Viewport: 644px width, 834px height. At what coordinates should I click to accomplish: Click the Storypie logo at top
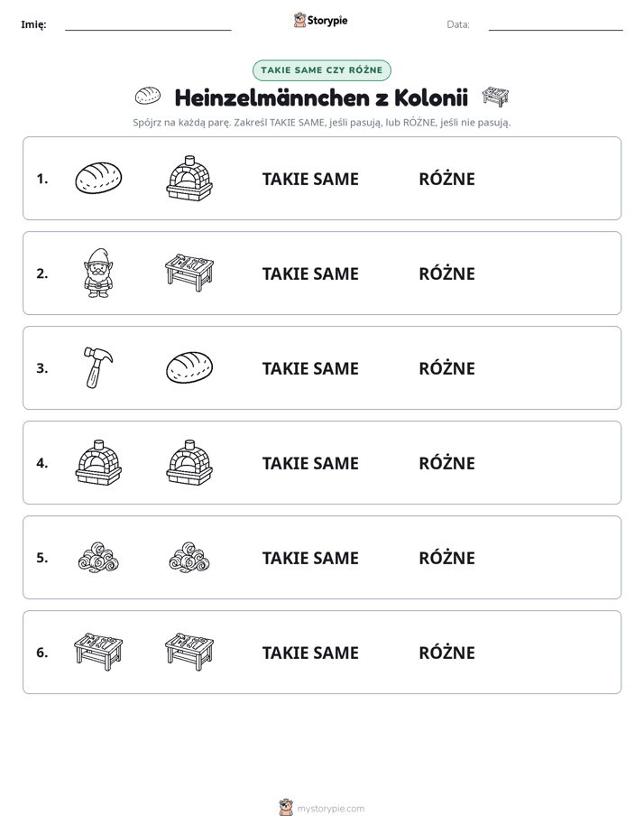pos(321,21)
